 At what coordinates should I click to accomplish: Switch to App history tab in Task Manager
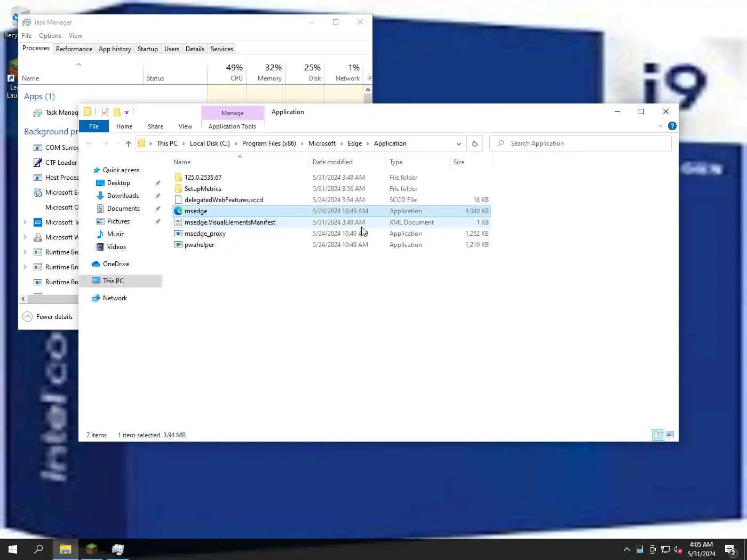(115, 49)
